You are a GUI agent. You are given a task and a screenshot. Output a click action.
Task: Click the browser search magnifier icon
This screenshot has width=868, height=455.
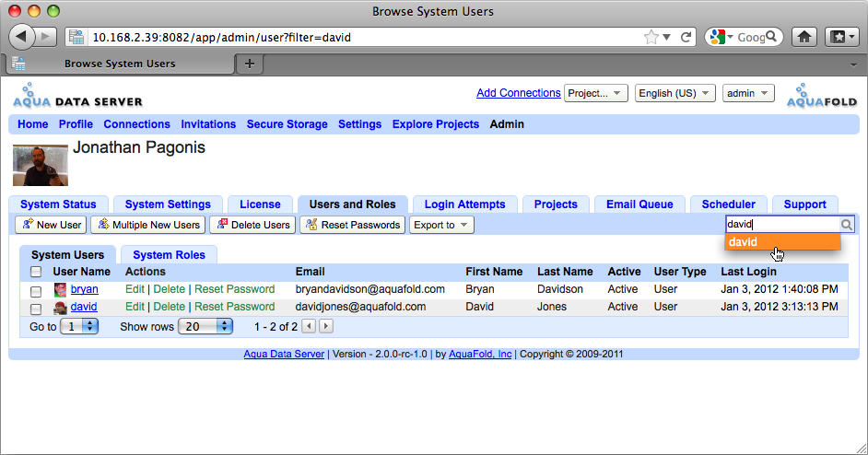[x=771, y=37]
